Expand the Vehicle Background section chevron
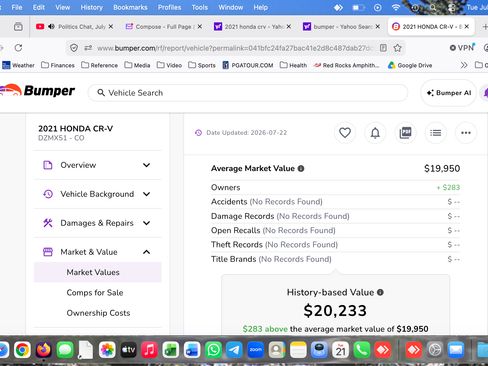Image resolution: width=488 pixels, height=366 pixels. [146, 194]
